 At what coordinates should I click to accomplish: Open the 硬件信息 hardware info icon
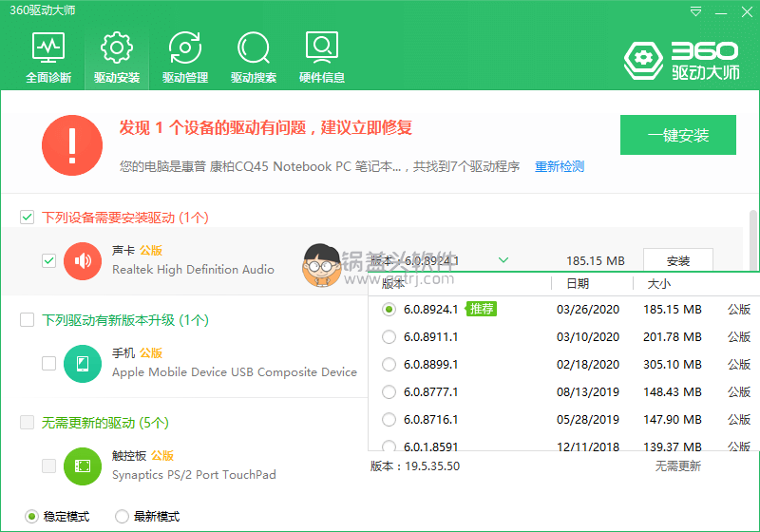(322, 47)
